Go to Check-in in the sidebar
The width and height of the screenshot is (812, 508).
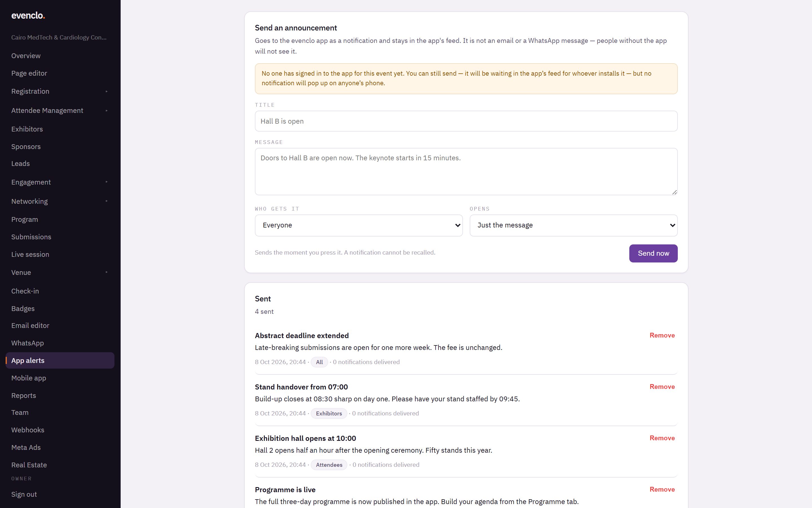[60, 291]
